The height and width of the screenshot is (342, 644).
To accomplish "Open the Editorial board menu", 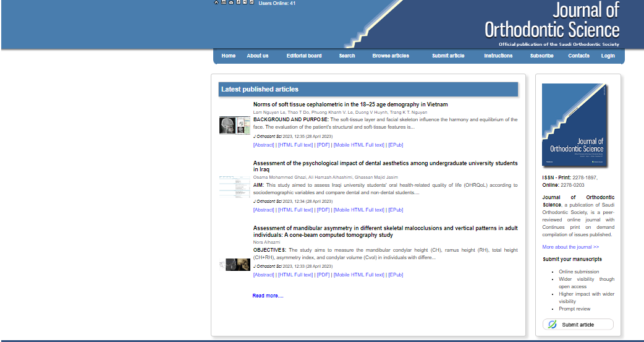I will click(304, 56).
